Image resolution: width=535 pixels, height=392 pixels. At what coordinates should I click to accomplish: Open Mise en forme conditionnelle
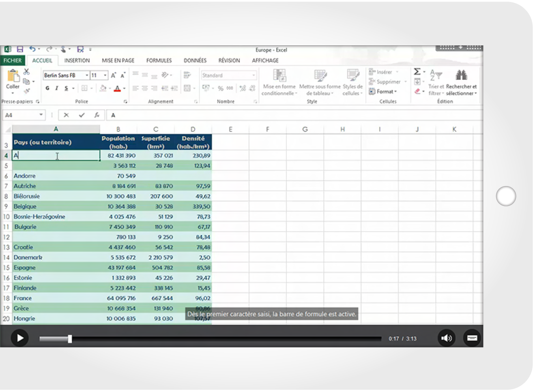(x=279, y=76)
